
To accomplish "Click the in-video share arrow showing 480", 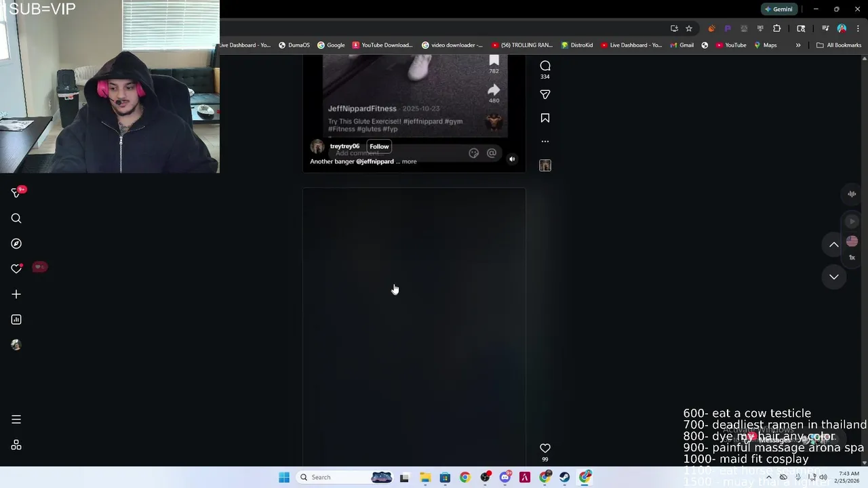I will click(494, 90).
